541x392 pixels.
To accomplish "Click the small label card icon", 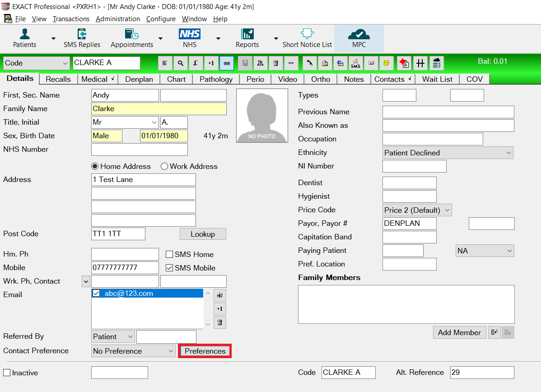I will click(371, 63).
